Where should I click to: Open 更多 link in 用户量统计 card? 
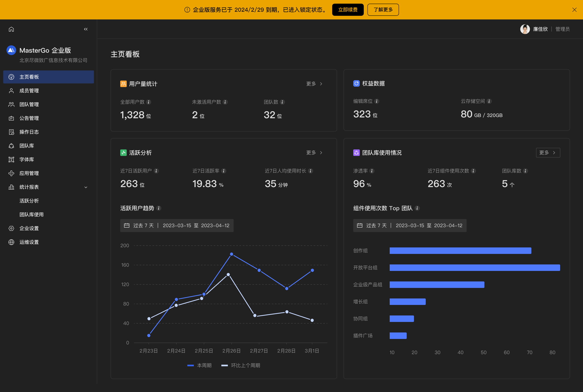314,84
